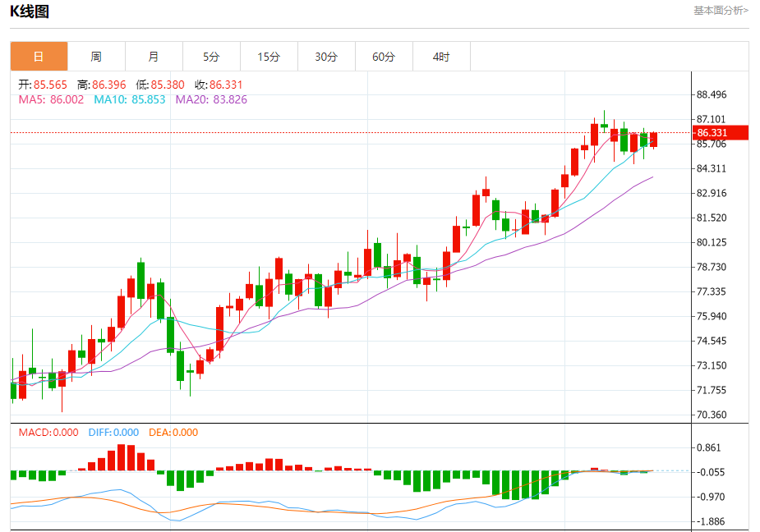Click the -0.055 MACD axis label
The image size is (760, 532).
tap(711, 472)
